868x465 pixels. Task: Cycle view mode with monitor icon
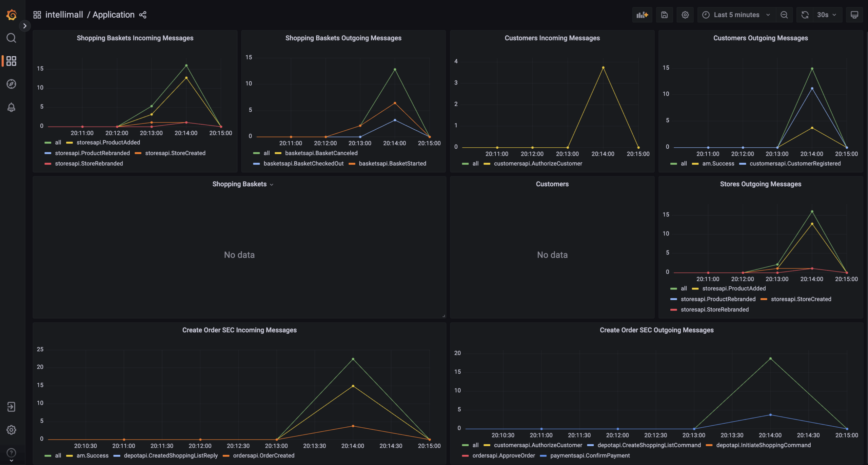coord(854,15)
